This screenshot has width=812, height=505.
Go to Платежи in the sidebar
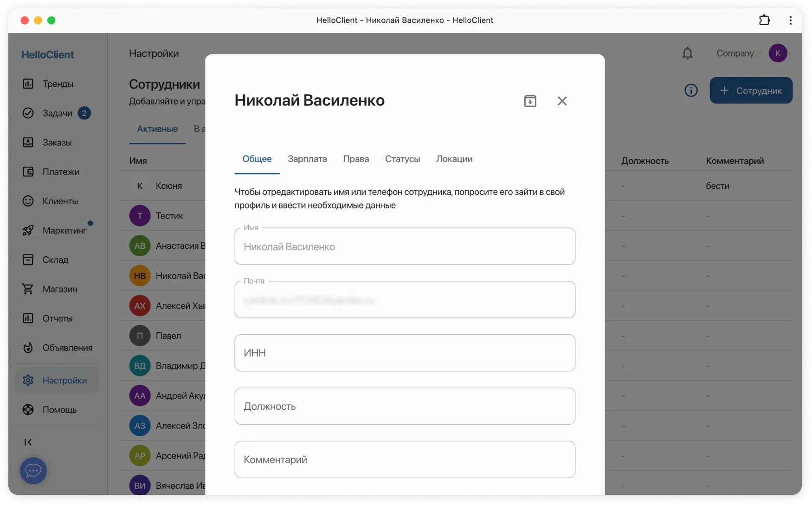pos(58,172)
